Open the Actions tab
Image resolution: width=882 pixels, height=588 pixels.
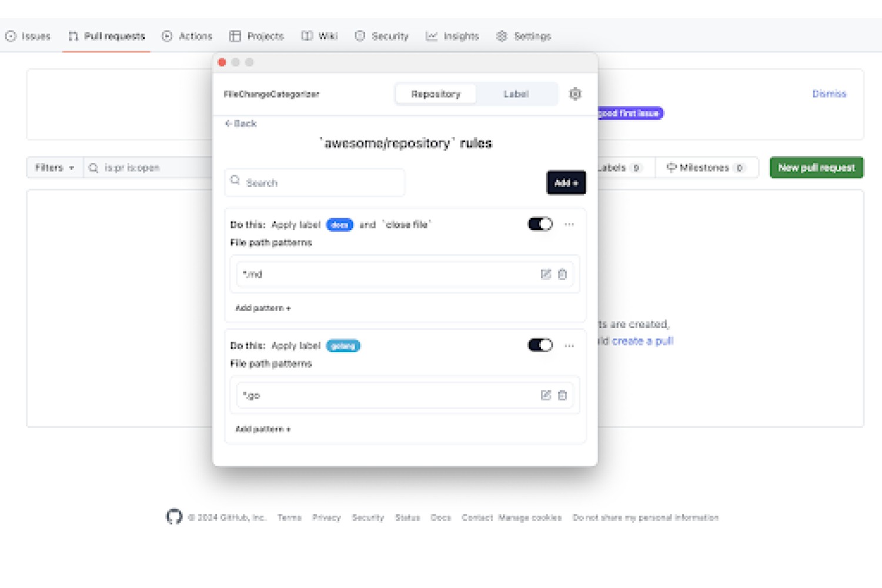pyautogui.click(x=187, y=36)
